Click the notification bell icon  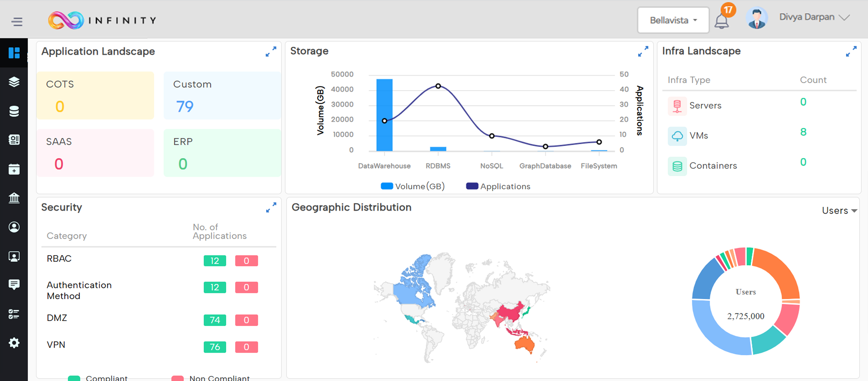point(722,22)
